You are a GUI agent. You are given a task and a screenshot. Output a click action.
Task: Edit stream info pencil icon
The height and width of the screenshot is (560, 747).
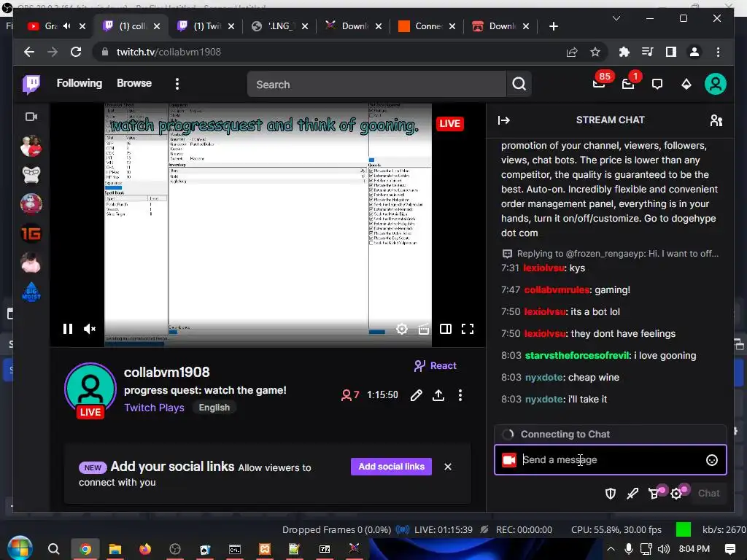pos(416,395)
